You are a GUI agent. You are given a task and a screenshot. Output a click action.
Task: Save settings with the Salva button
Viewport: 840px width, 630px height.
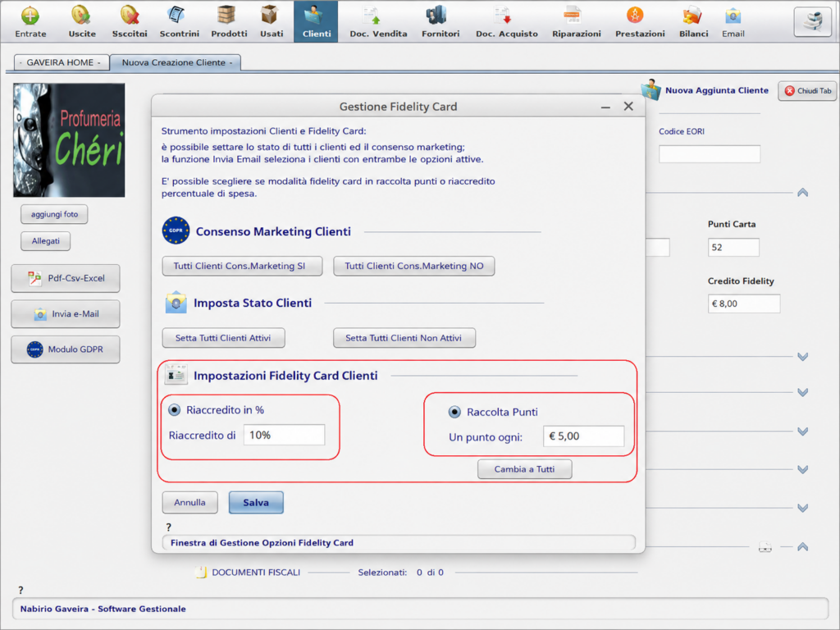point(256,503)
